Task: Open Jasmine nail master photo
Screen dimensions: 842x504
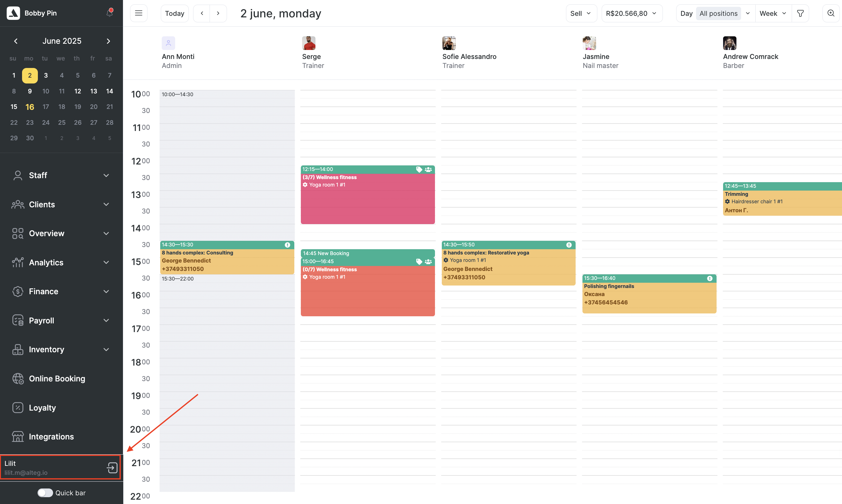Action: [589, 43]
